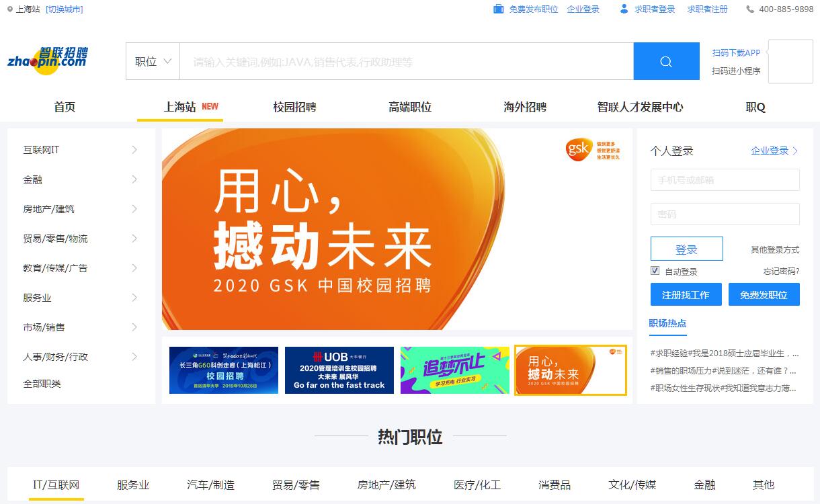Click the 切换城市 link
The height and width of the screenshot is (504, 820).
[65, 9]
